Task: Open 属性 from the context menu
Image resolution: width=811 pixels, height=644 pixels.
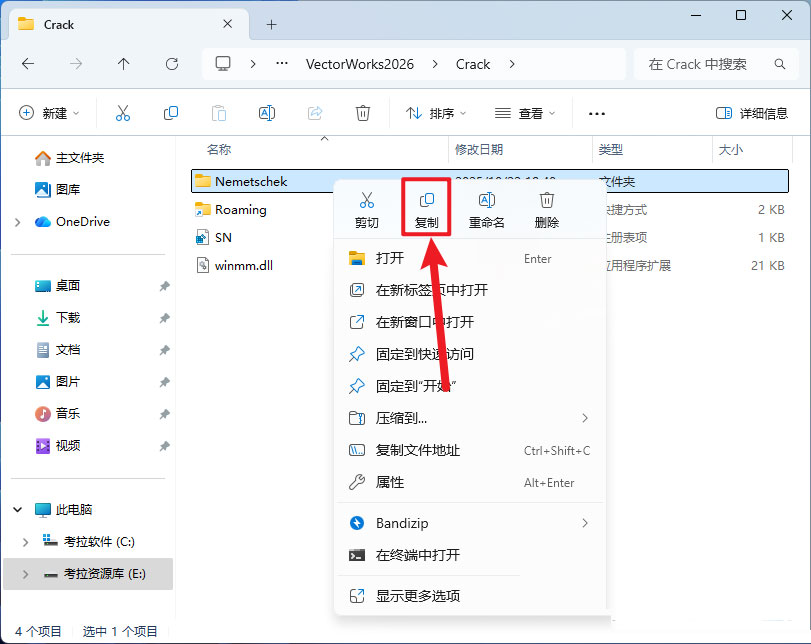Action: pyautogui.click(x=470, y=483)
